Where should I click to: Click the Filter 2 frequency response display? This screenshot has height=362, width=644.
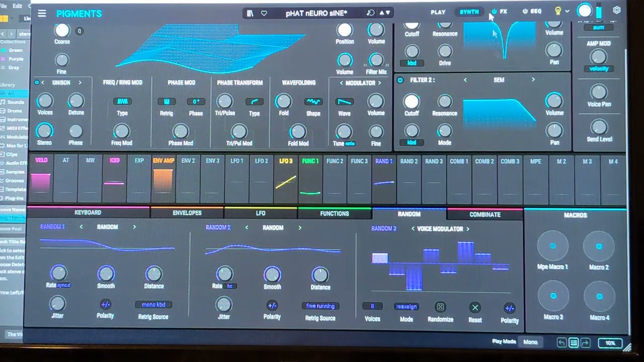[499, 111]
